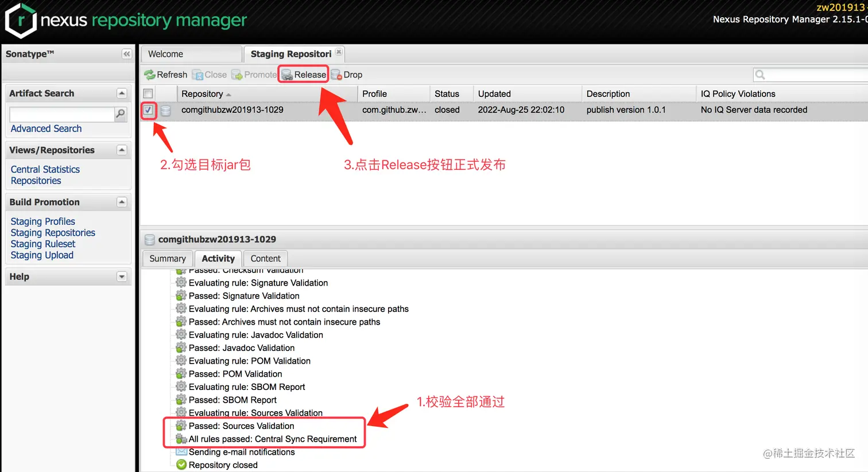This screenshot has width=868, height=472.
Task: Collapse the Sonatype sidebar panel
Action: [127, 54]
